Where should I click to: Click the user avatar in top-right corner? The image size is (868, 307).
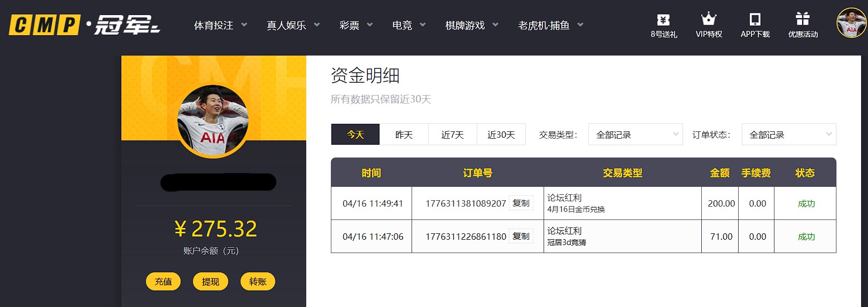click(851, 23)
